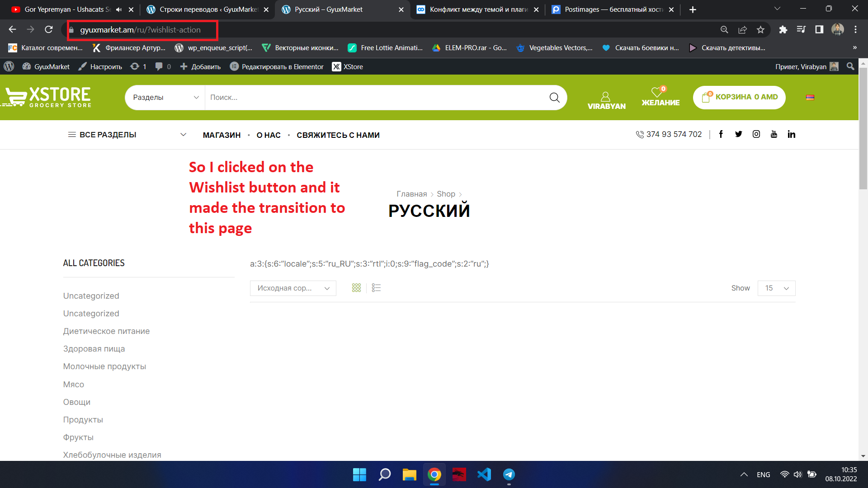
Task: Click the Instagram icon in header
Action: click(x=756, y=134)
